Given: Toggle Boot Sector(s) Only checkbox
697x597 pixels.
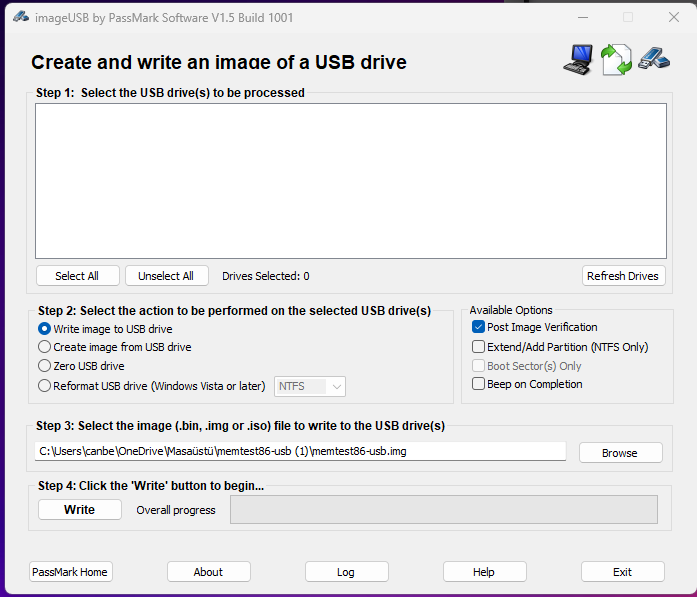Looking at the screenshot, I should 478,366.
